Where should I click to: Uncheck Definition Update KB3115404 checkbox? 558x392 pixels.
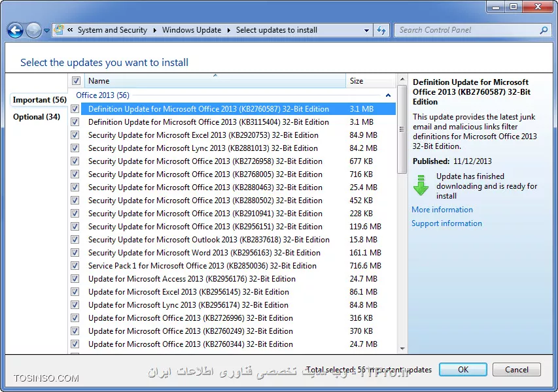(x=75, y=122)
